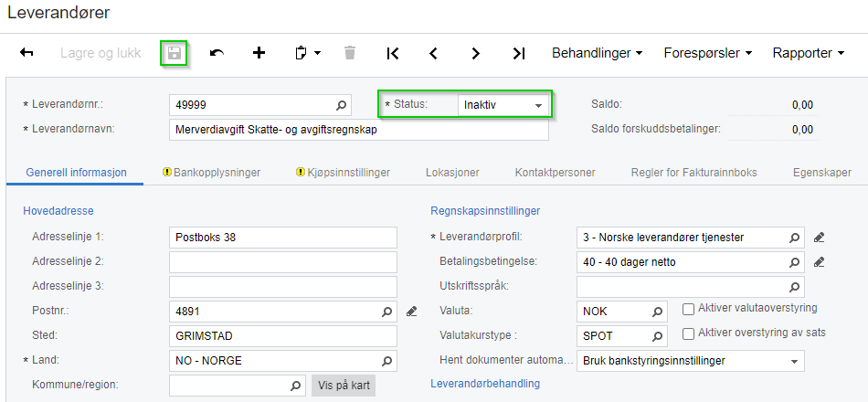Click the back arrow in the toolbar
This screenshot has width=868, height=402.
click(26, 53)
